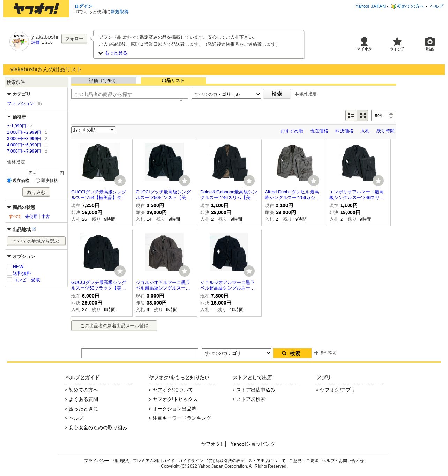Check the コンビニ受取 option checkbox

[9, 280]
